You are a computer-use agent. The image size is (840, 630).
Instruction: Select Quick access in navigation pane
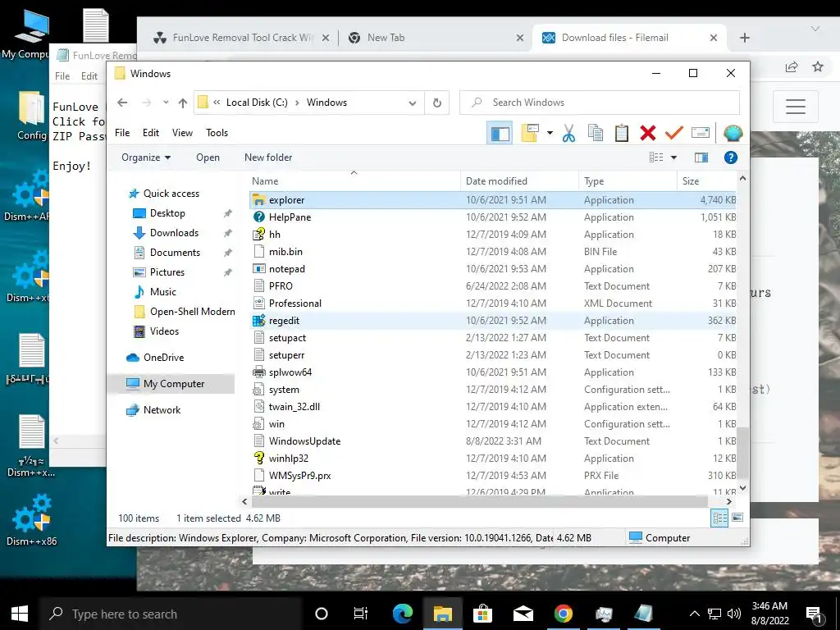171,194
